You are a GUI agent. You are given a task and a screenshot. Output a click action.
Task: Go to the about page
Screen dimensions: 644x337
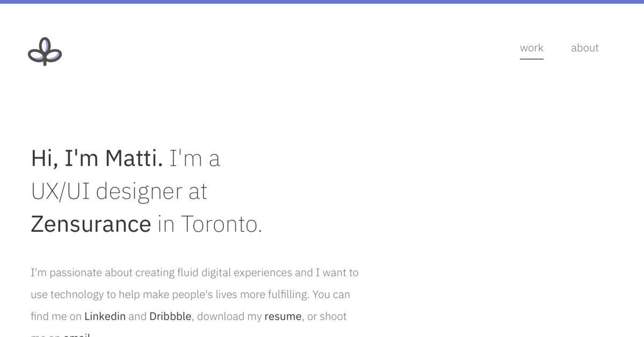[584, 48]
